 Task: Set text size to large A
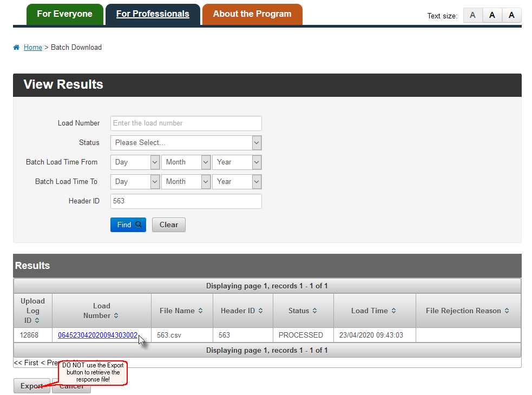[511, 15]
